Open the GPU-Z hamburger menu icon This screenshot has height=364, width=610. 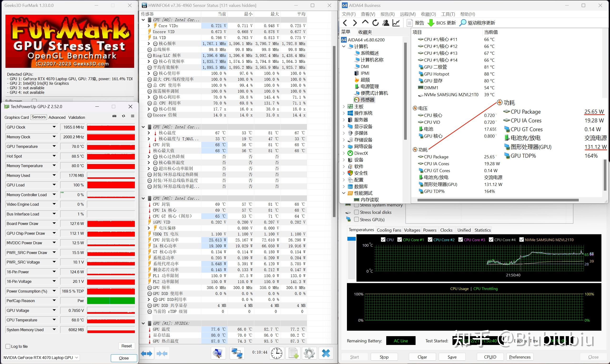tap(132, 116)
